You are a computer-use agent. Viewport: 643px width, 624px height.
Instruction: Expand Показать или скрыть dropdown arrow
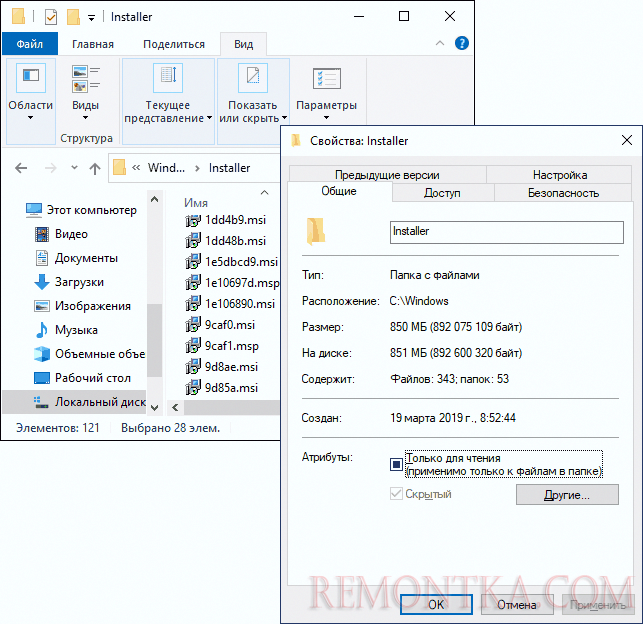(x=284, y=118)
